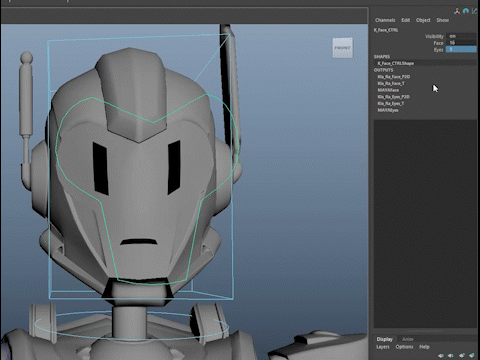Click the multicolored toolkit icon at panel top
Viewport: 480px width, 360px height.
pos(457,11)
